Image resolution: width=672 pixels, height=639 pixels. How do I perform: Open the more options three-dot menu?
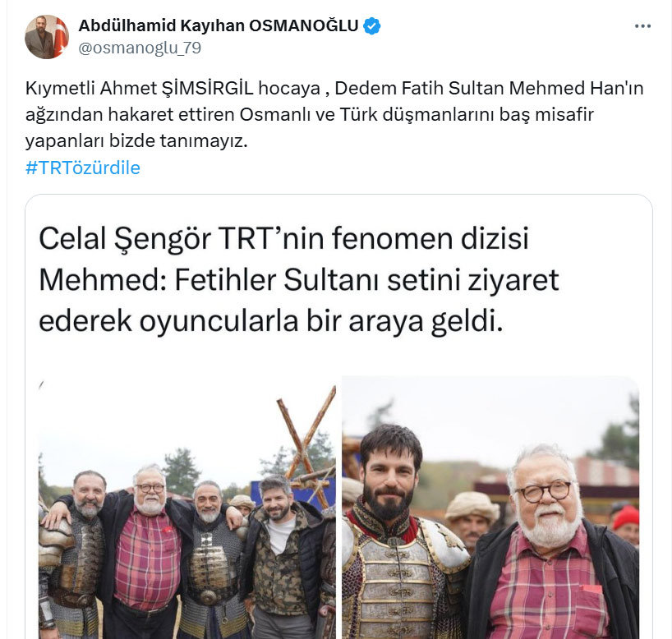click(642, 26)
